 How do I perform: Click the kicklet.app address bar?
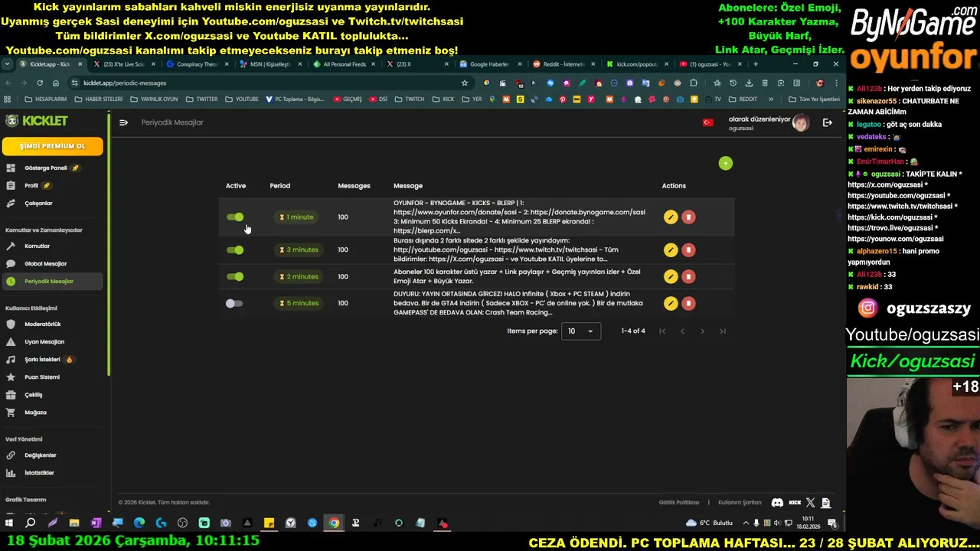pos(268,83)
